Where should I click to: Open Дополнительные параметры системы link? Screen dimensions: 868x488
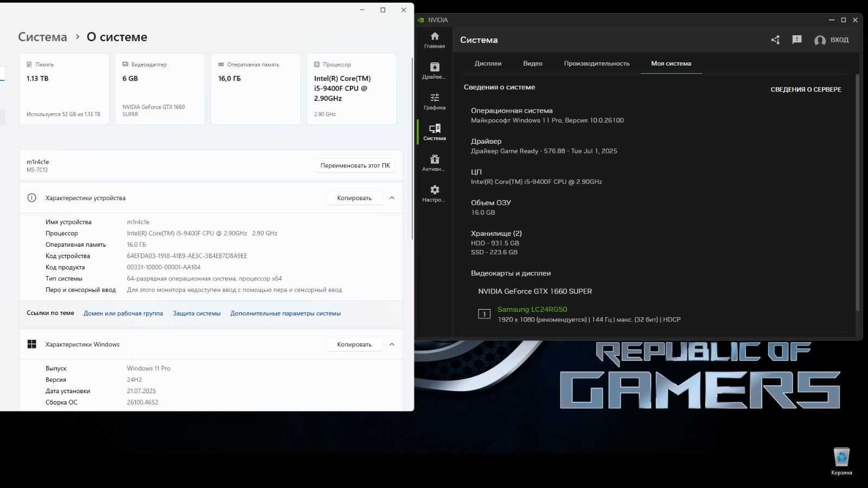[285, 313]
